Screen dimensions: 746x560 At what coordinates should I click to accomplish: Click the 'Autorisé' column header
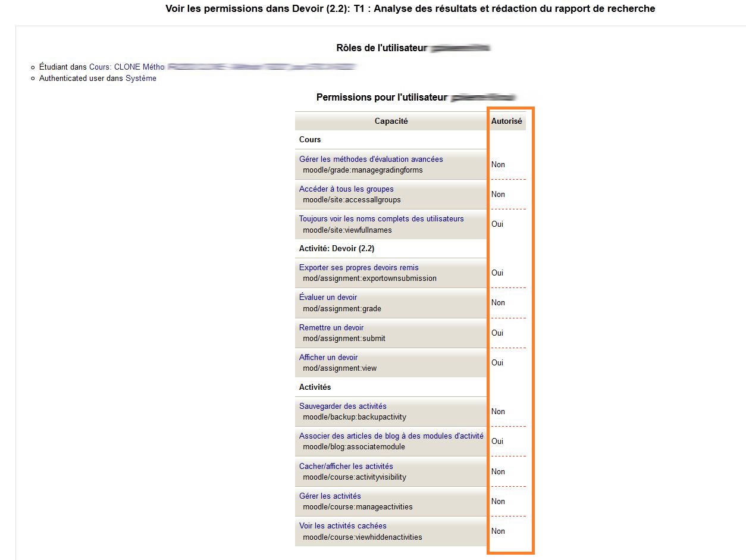(x=506, y=121)
